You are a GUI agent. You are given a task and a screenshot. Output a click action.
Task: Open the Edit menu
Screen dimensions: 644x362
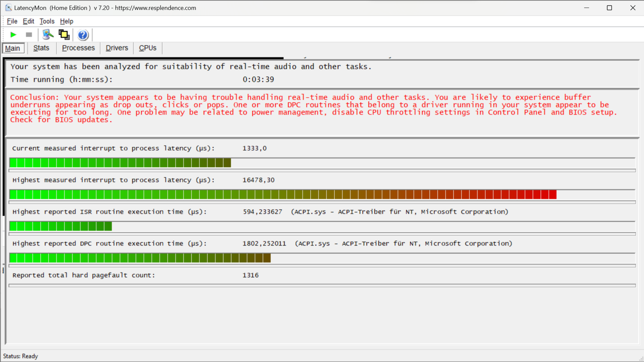29,21
